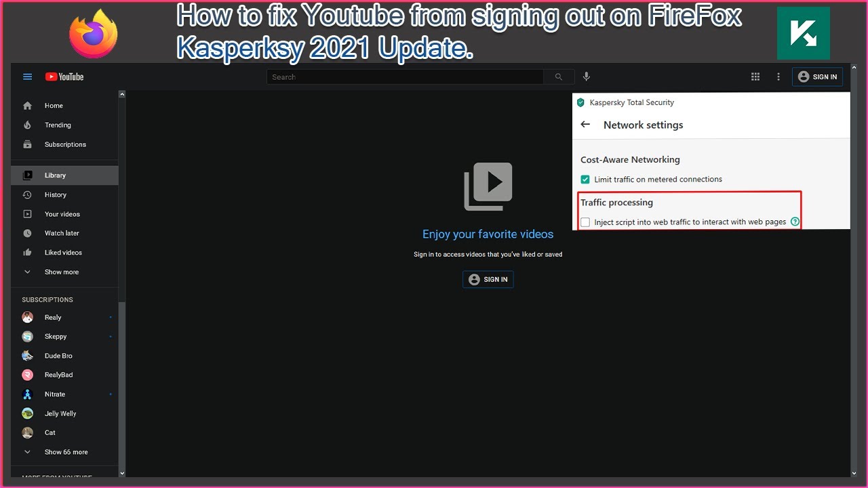Click the SUBSCRIPTIONS section header

point(47,300)
